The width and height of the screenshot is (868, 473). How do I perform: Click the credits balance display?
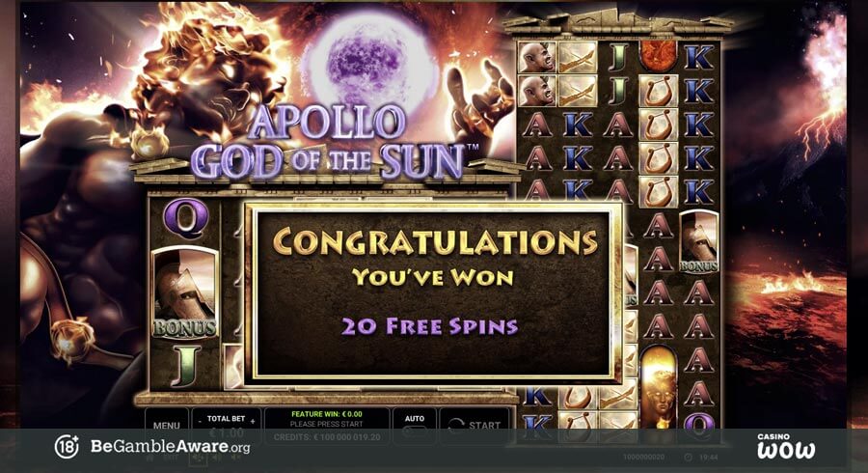(327, 437)
